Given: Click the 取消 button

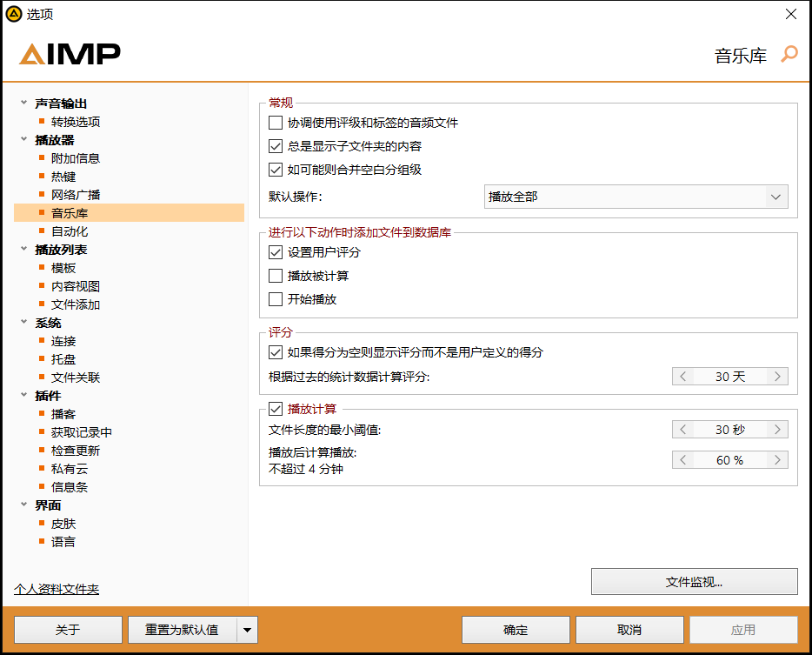Looking at the screenshot, I should (x=629, y=630).
